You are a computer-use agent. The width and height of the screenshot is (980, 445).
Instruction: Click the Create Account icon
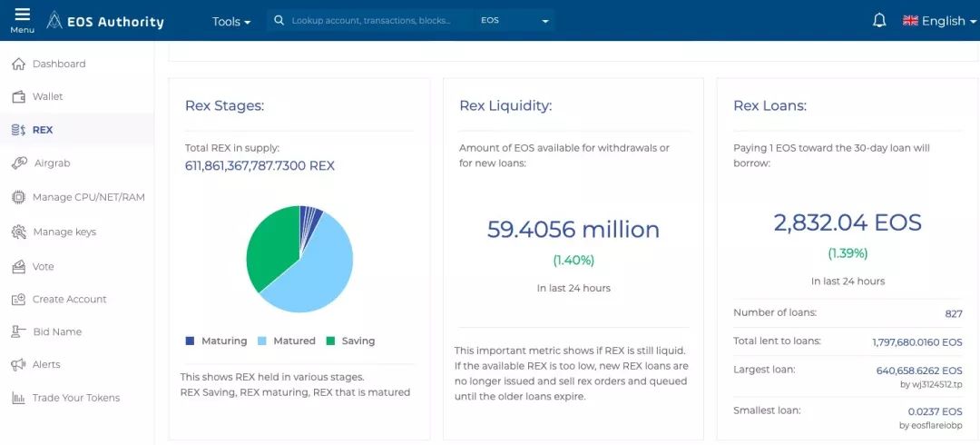point(19,299)
